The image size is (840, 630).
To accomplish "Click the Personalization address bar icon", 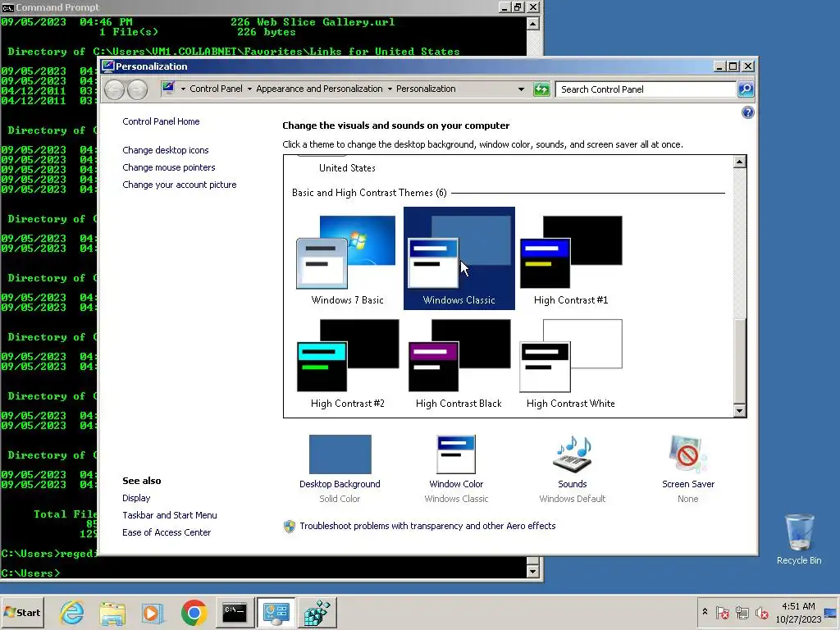I will coord(168,89).
